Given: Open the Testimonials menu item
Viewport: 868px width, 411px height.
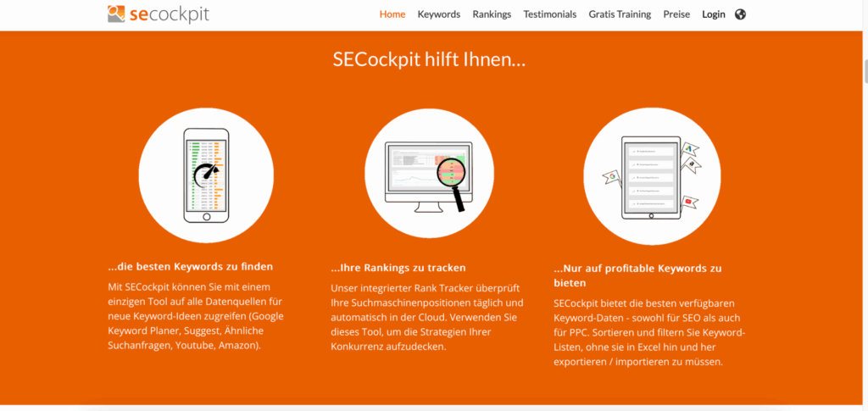Looking at the screenshot, I should (x=549, y=14).
